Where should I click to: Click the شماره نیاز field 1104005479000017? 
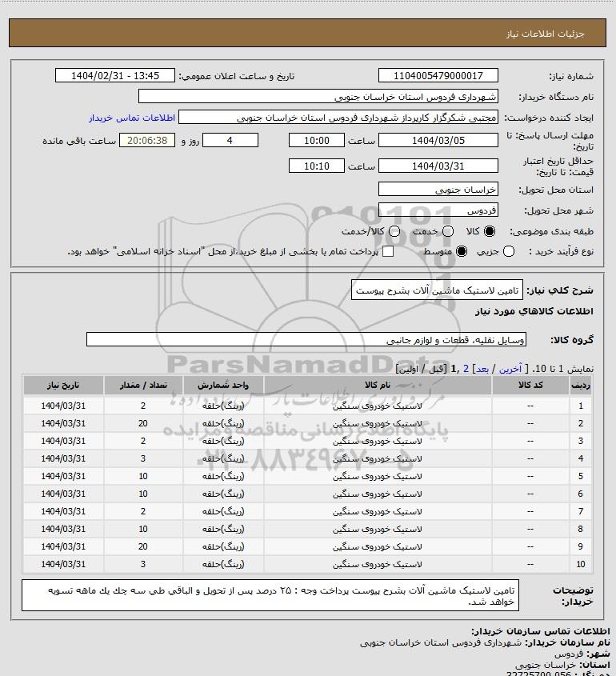(x=438, y=75)
